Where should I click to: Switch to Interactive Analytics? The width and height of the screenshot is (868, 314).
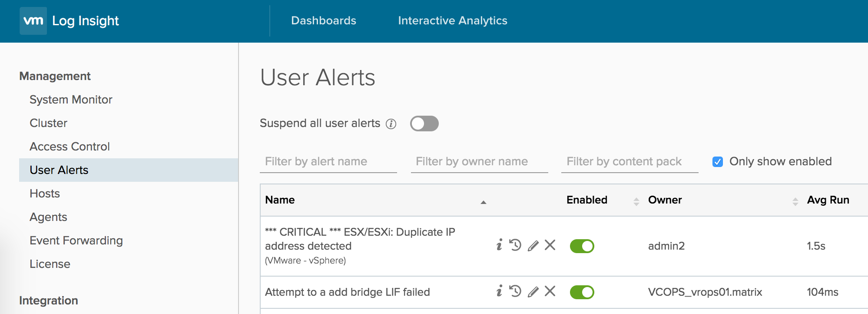[452, 20]
